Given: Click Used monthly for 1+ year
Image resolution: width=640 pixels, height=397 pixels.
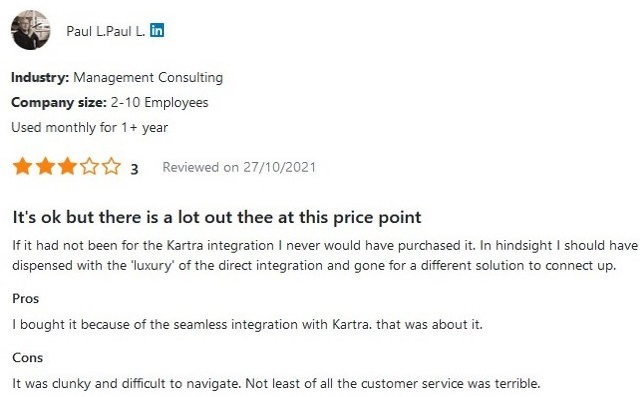Looking at the screenshot, I should pos(89,128).
